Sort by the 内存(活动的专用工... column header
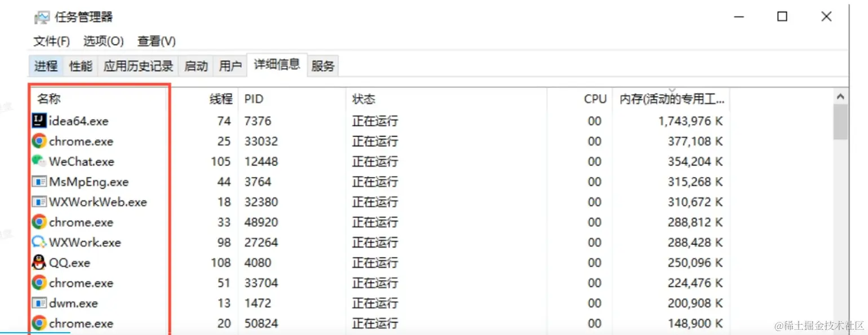868x335 pixels. click(x=671, y=99)
